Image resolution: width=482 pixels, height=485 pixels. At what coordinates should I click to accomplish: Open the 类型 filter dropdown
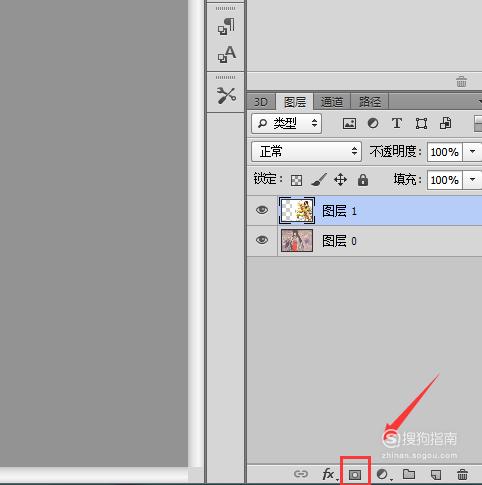point(286,124)
